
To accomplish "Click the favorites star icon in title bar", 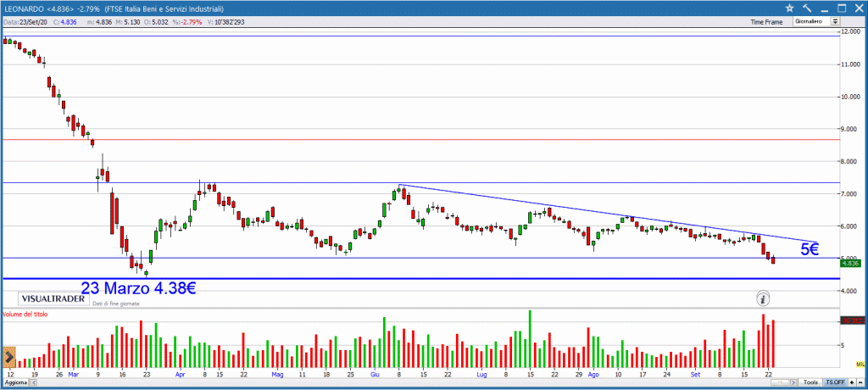I will pos(789,8).
